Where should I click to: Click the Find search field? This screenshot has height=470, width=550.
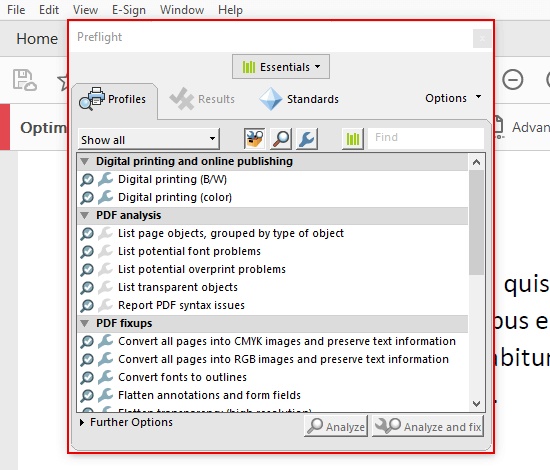click(426, 137)
